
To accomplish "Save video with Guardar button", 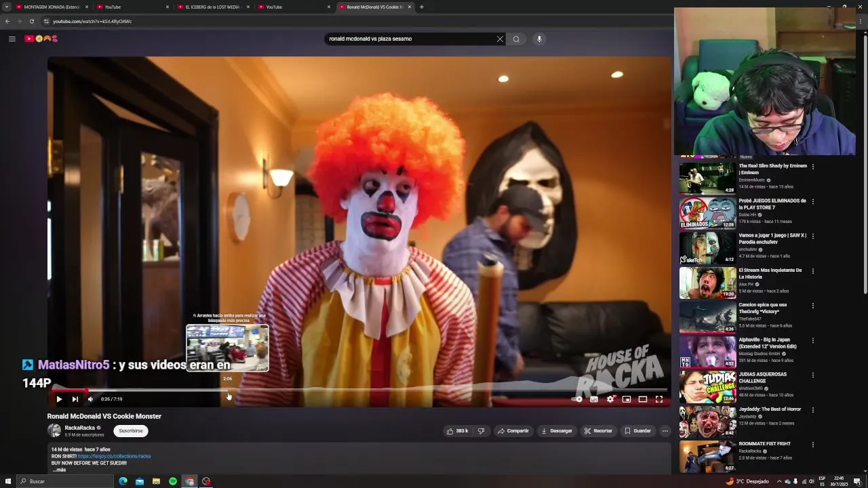I will pyautogui.click(x=637, y=431).
